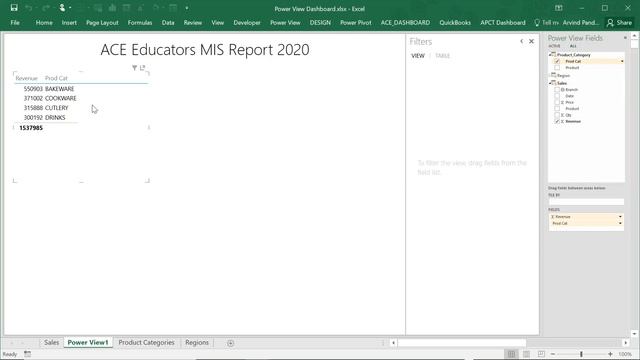Collapse the Filters pane with the left chevron

tap(522, 41)
